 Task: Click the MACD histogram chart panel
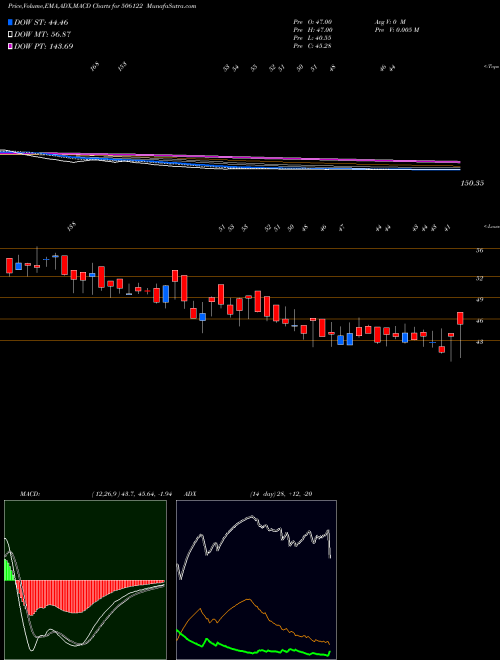point(85,580)
